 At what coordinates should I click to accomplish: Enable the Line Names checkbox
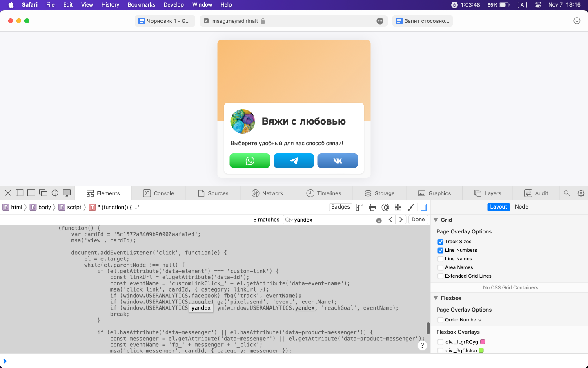coord(440,259)
